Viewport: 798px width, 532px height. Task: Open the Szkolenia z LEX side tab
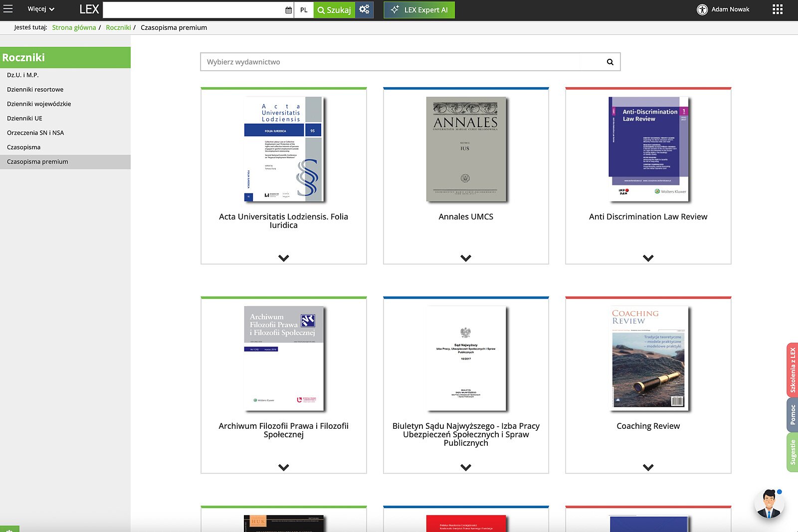pos(792,370)
